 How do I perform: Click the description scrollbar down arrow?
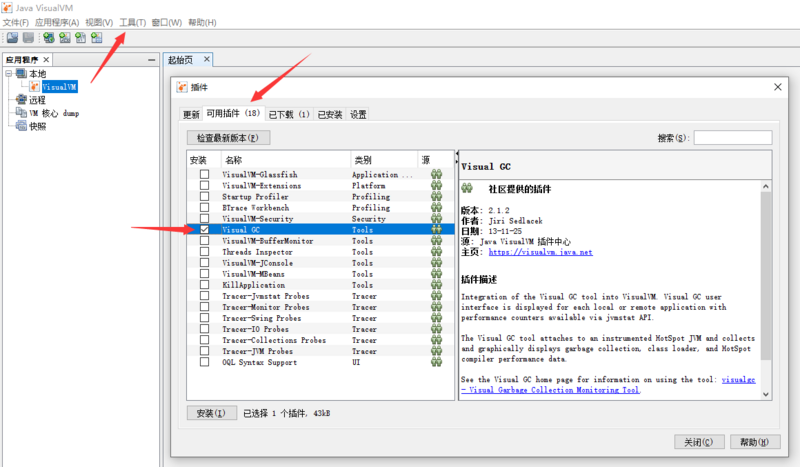(x=766, y=394)
